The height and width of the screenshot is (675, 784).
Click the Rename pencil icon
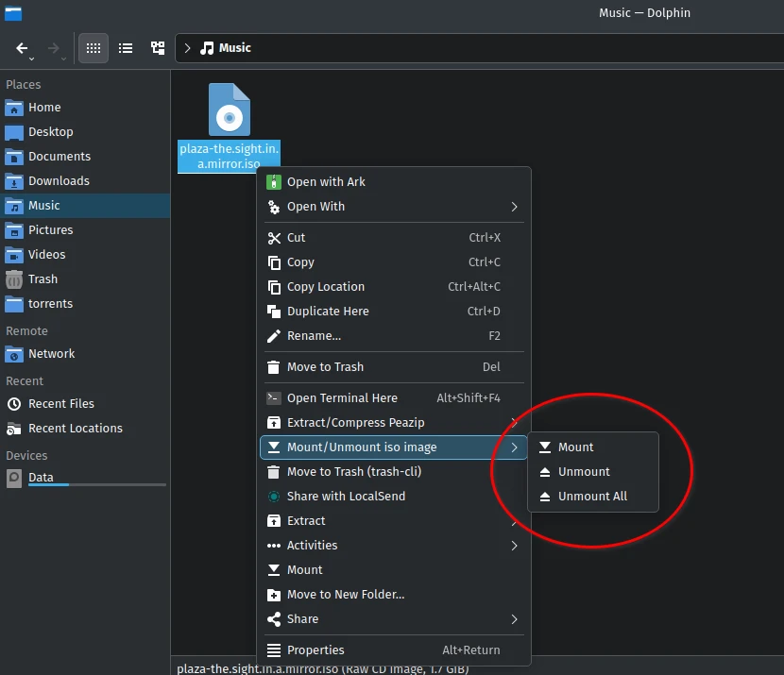[274, 336]
